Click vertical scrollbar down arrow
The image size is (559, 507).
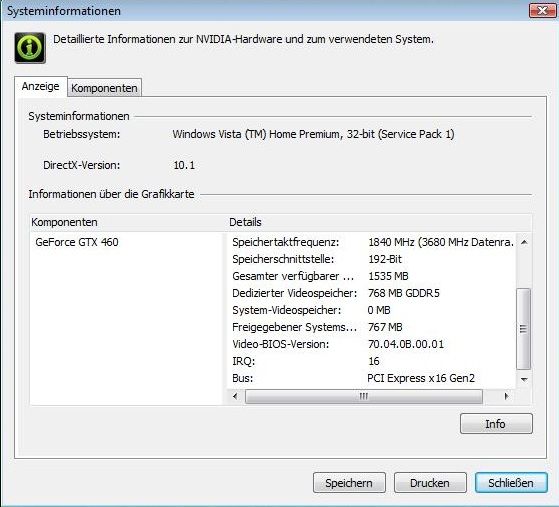pyautogui.click(x=524, y=379)
